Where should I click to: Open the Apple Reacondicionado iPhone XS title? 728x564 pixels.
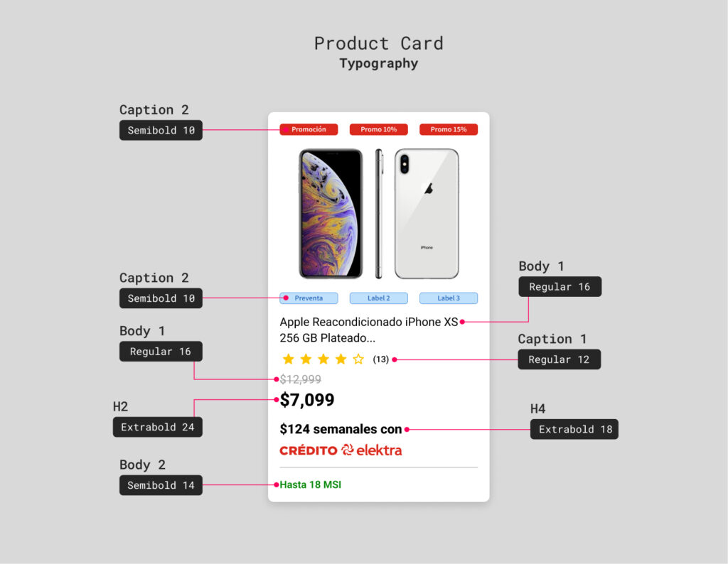pos(368,330)
